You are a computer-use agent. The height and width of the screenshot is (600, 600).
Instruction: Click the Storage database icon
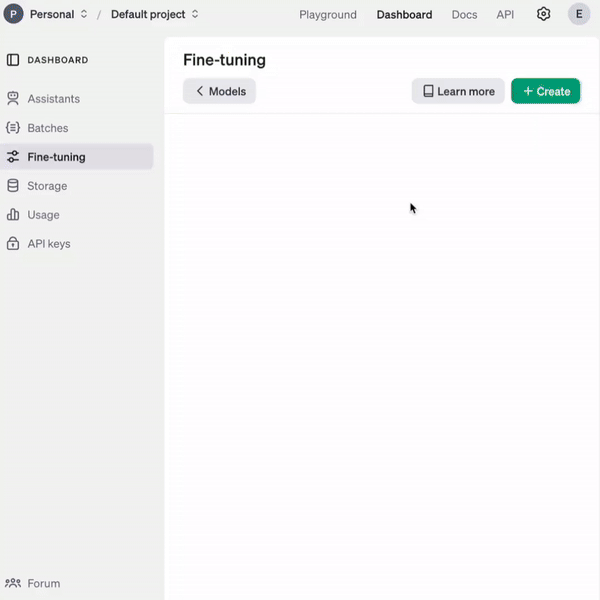point(13,186)
